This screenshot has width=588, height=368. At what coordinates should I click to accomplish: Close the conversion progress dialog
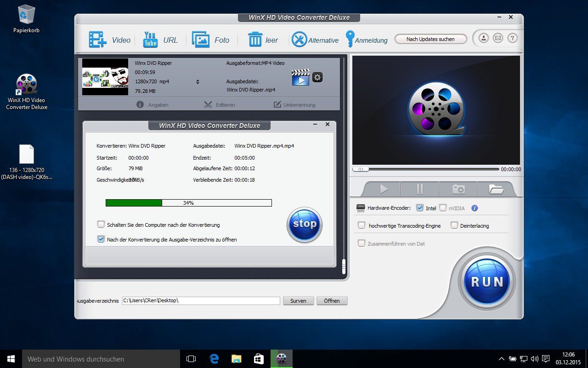(328, 124)
